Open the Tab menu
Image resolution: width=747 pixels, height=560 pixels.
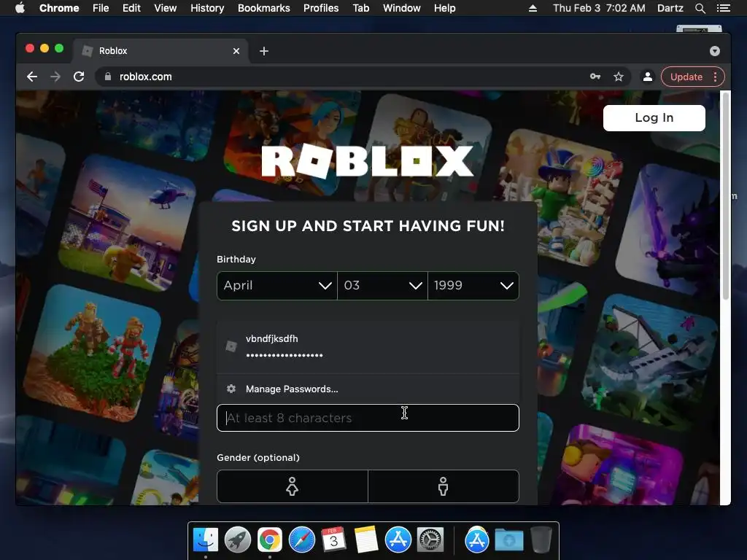click(x=361, y=8)
